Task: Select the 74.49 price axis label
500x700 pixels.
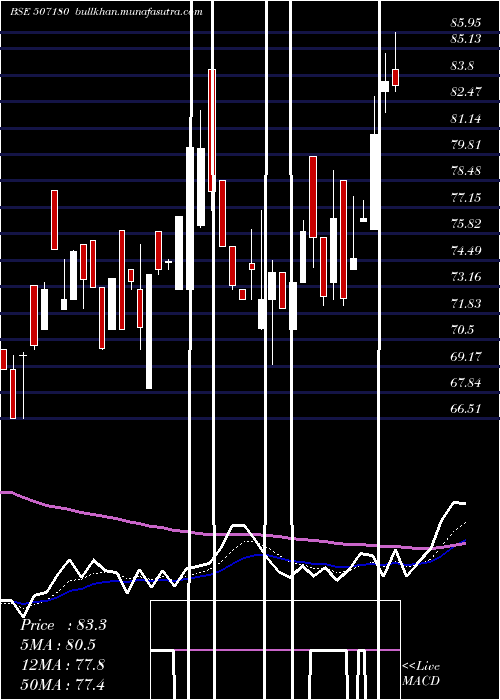Action: [x=466, y=250]
